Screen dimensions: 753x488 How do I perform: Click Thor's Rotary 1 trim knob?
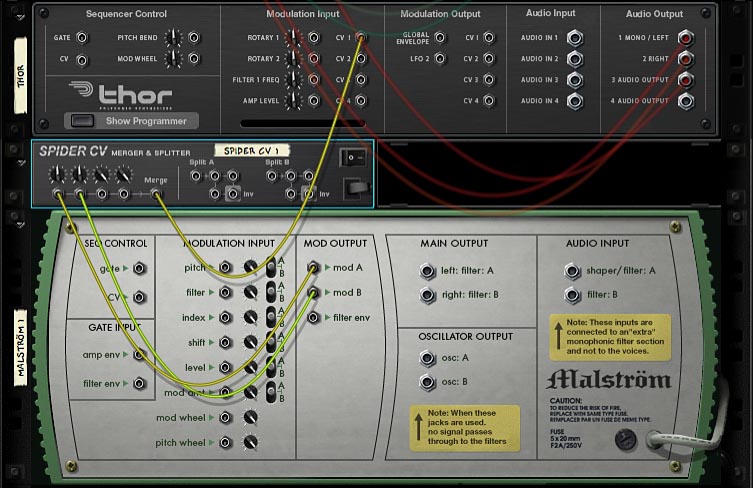tap(293, 38)
